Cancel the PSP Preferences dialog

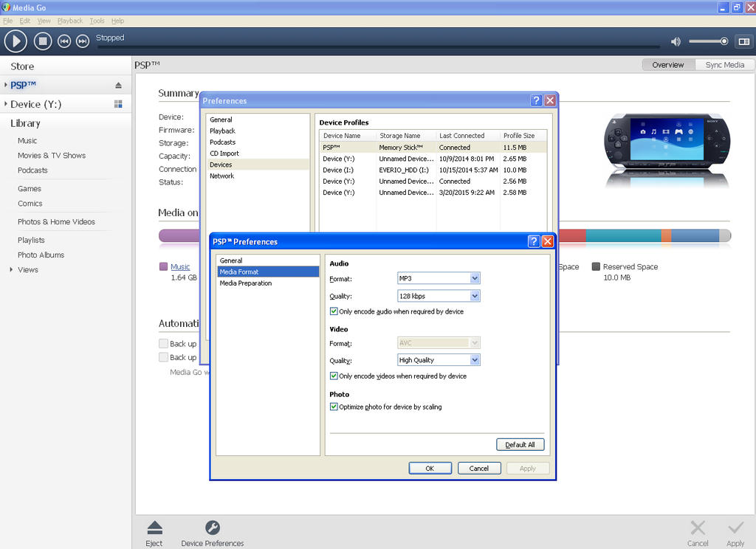479,468
